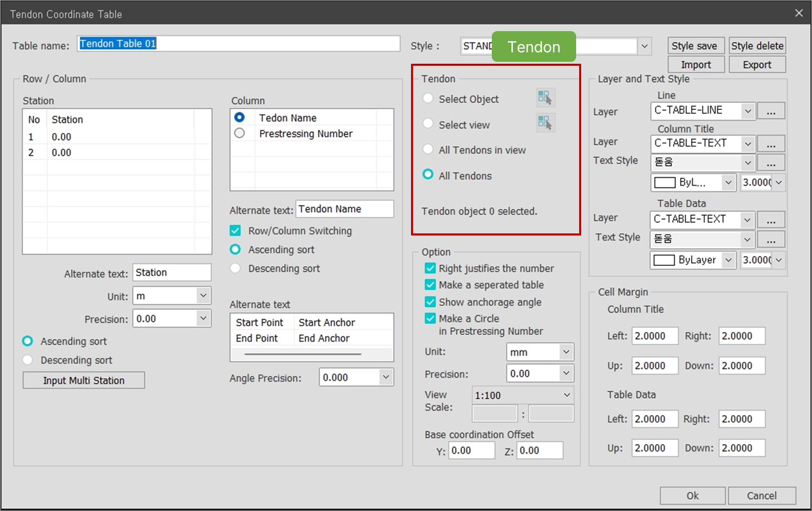Select station Descending sort radio
The image size is (812, 511).
[28, 360]
